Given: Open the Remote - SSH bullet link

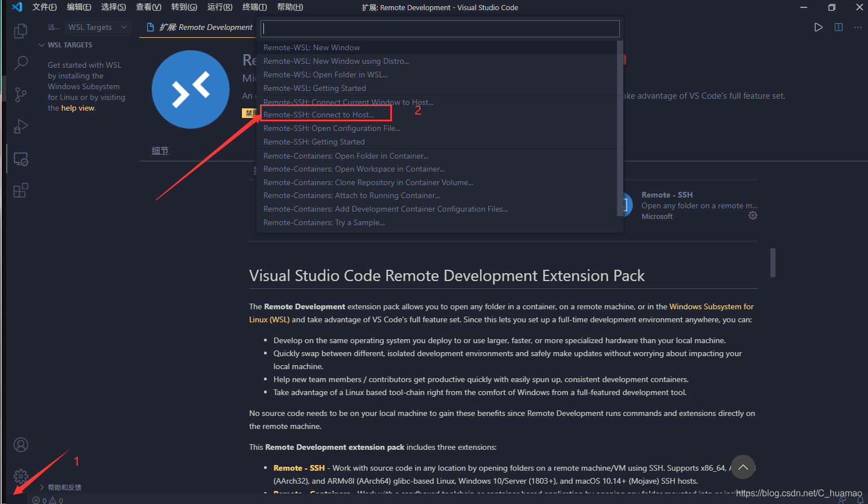Looking at the screenshot, I should coord(299,468).
